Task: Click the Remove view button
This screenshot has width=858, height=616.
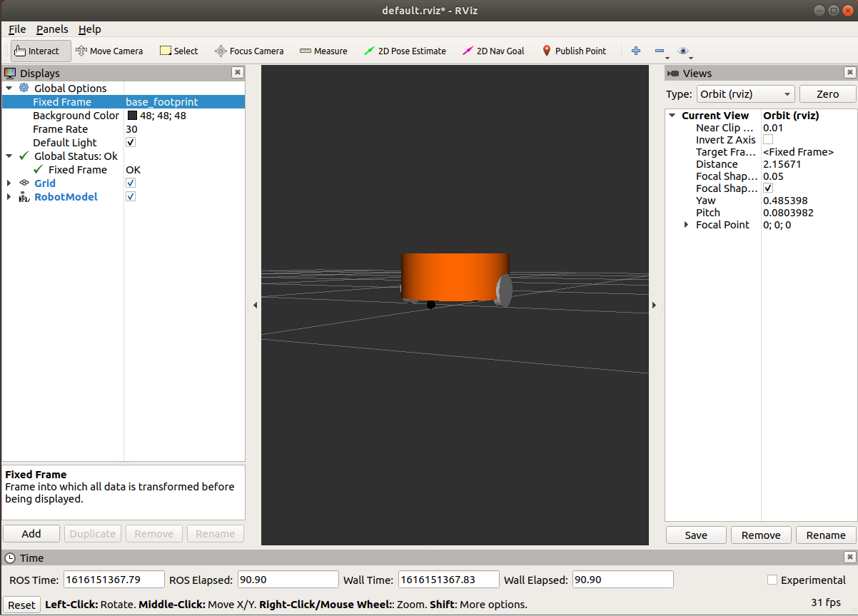Action: coord(761,535)
